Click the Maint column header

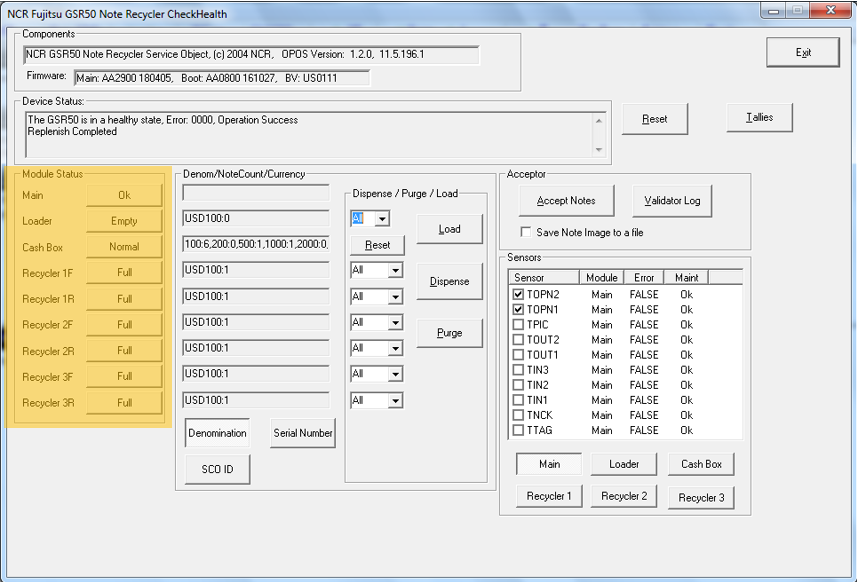pos(686,278)
